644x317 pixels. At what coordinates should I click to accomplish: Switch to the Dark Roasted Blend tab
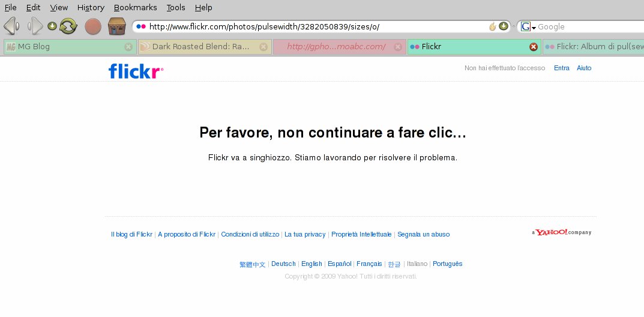[205, 47]
